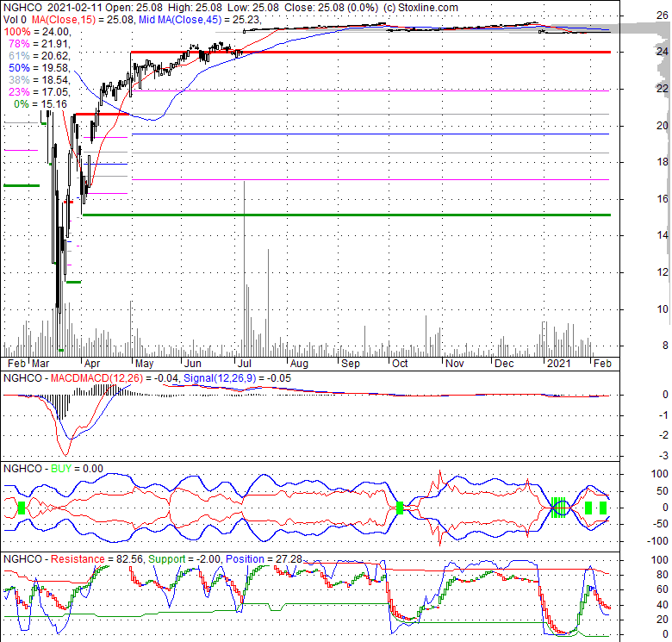Click the 'Sep' month axis label
Viewport: 672px width, 642px height.
click(x=351, y=364)
